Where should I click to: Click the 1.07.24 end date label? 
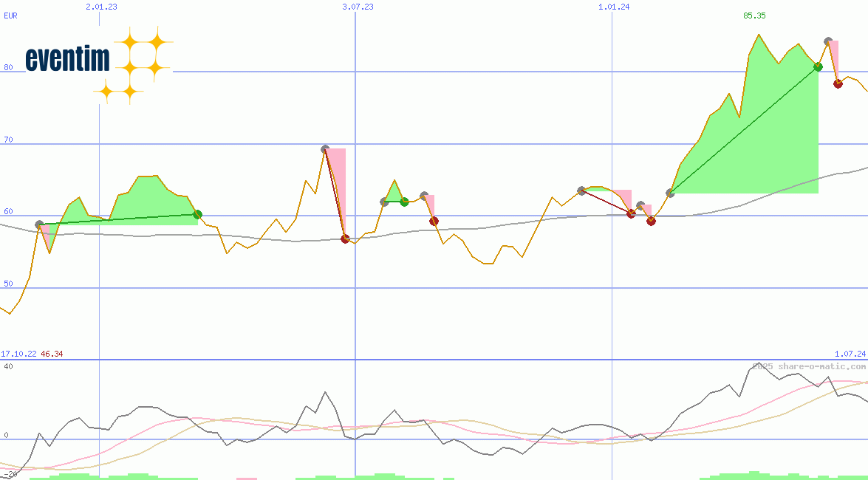point(850,354)
